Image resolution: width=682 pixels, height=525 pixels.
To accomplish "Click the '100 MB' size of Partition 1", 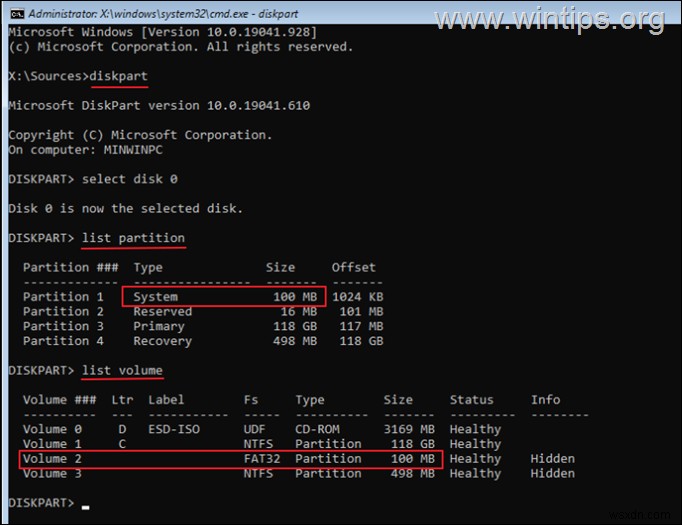I will 295,297.
